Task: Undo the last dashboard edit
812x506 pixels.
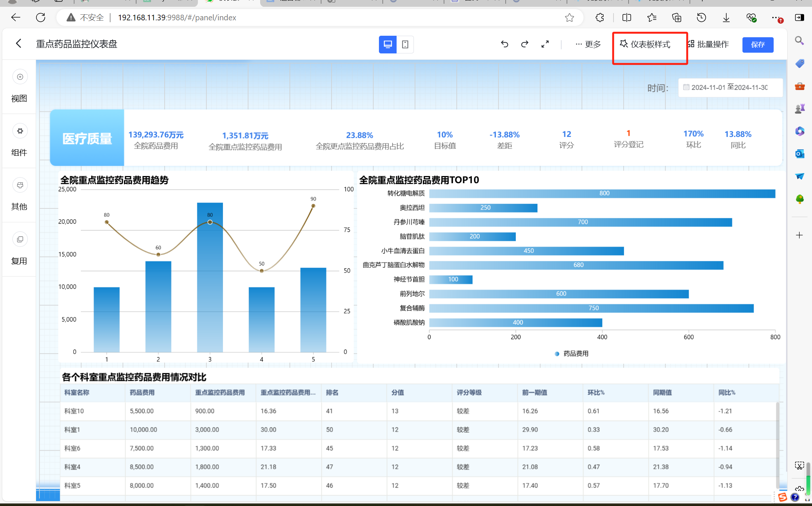Action: 504,44
